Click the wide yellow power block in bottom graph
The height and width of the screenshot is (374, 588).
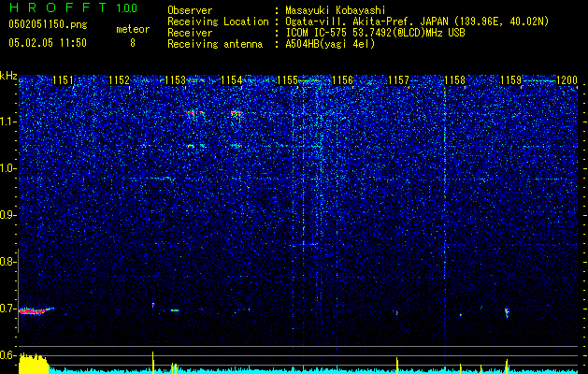click(34, 363)
